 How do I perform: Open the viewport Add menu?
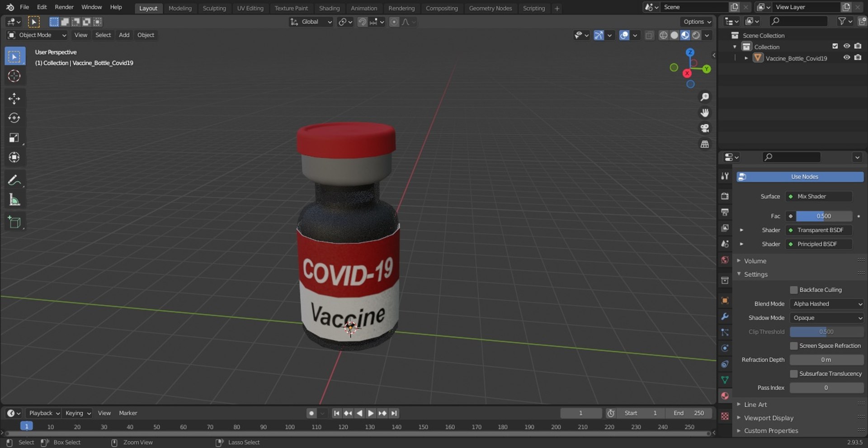124,35
